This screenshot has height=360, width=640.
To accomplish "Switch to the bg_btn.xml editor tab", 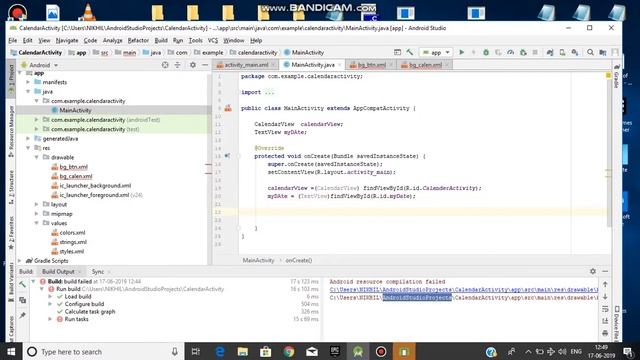I will [371, 65].
